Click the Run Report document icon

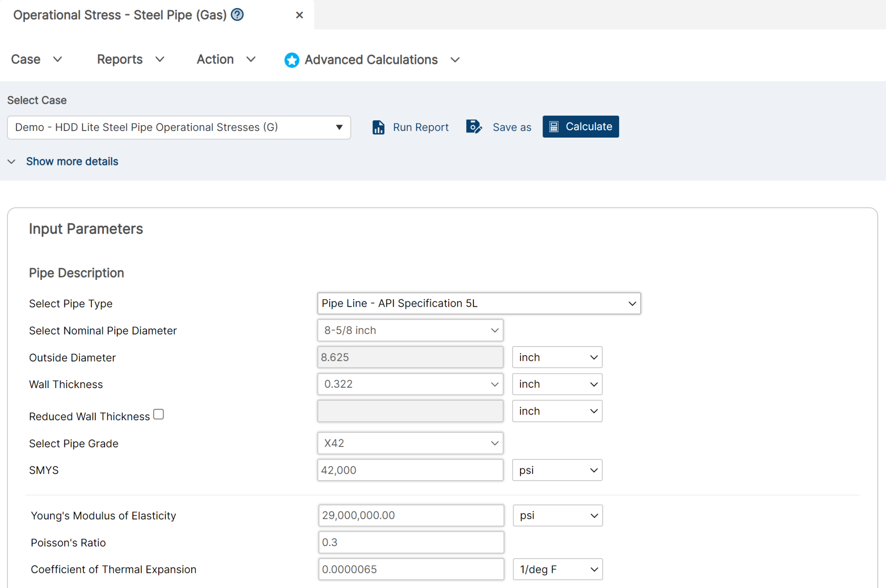379,127
